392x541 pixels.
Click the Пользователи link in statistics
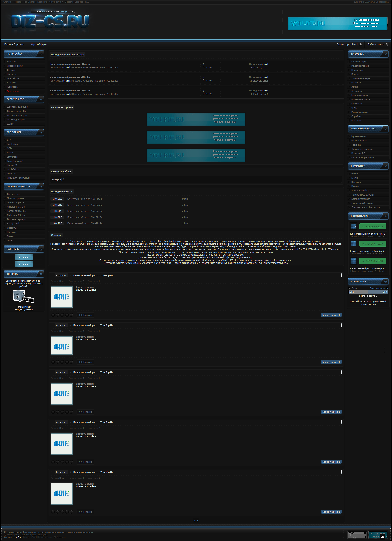click(377, 288)
